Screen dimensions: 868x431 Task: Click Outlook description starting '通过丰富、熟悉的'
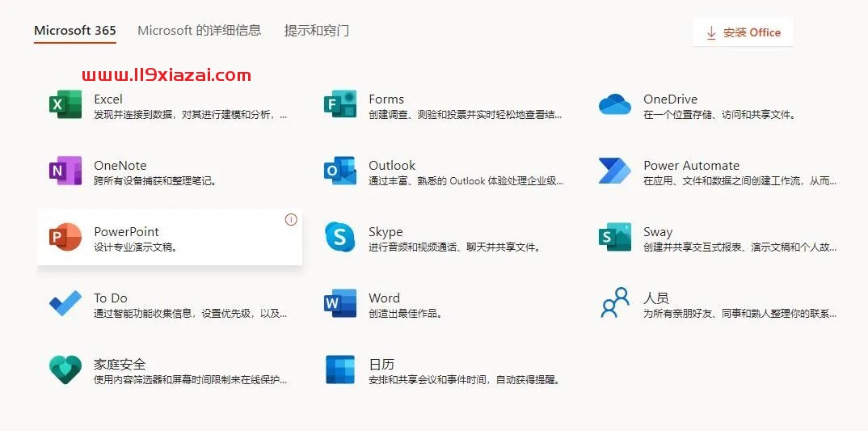[466, 181]
